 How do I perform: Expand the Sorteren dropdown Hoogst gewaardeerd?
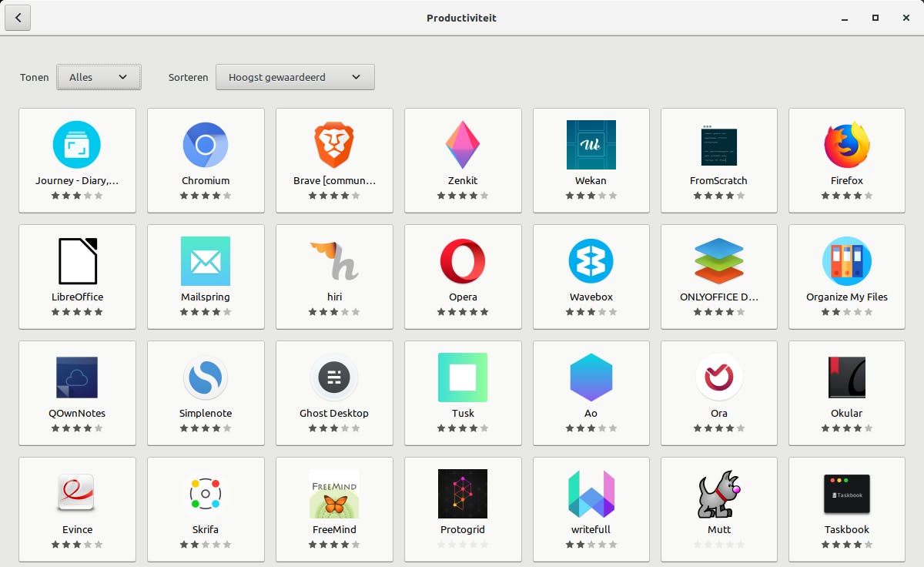295,77
